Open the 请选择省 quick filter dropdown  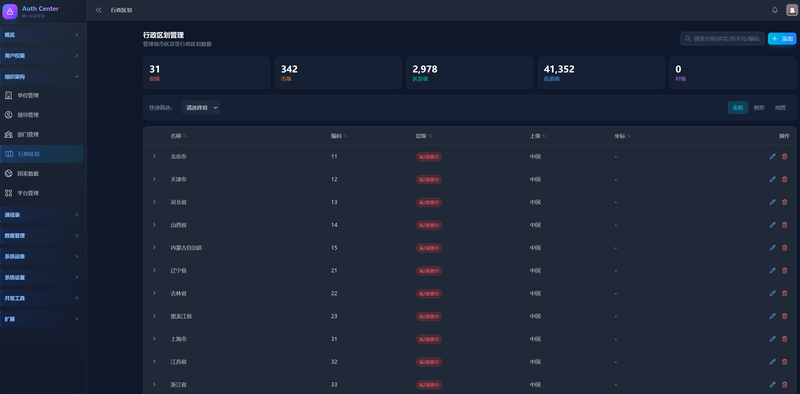(201, 108)
